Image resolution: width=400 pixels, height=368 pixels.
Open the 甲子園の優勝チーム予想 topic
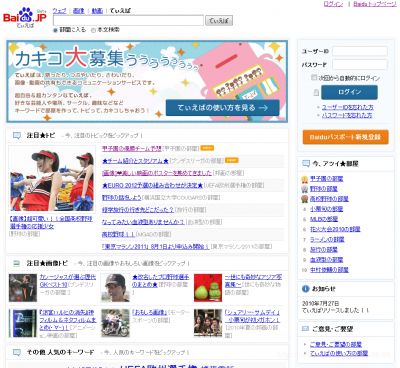click(x=132, y=148)
